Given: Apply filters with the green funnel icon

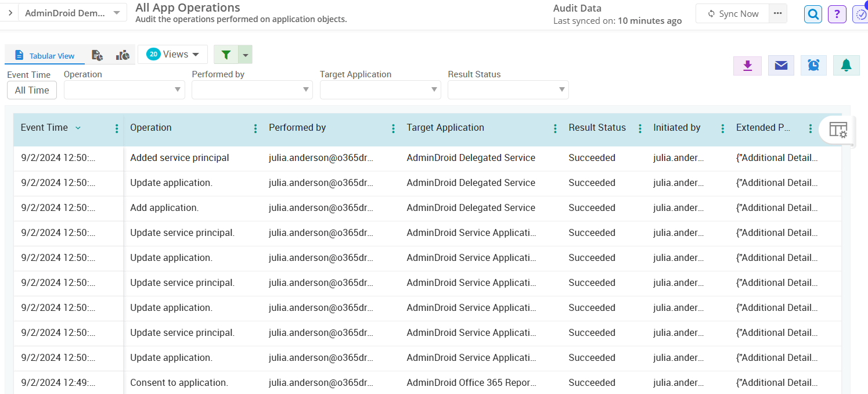Looking at the screenshot, I should pos(226,54).
